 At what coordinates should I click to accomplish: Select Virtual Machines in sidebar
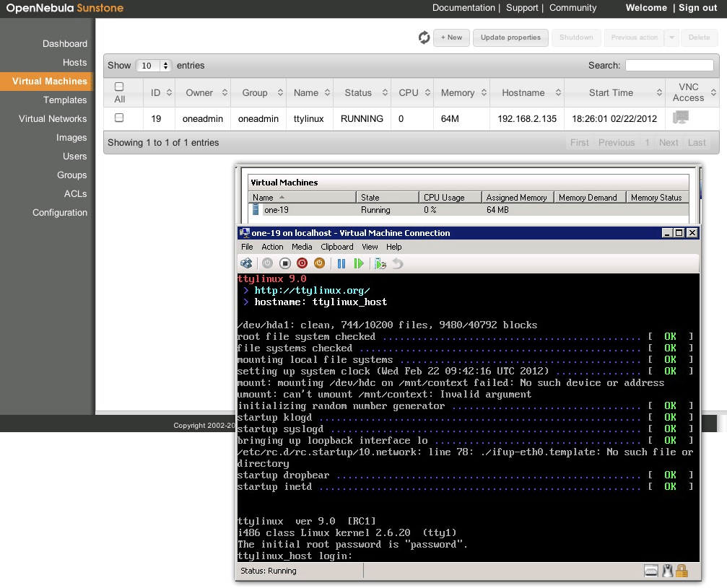pyautogui.click(x=46, y=81)
